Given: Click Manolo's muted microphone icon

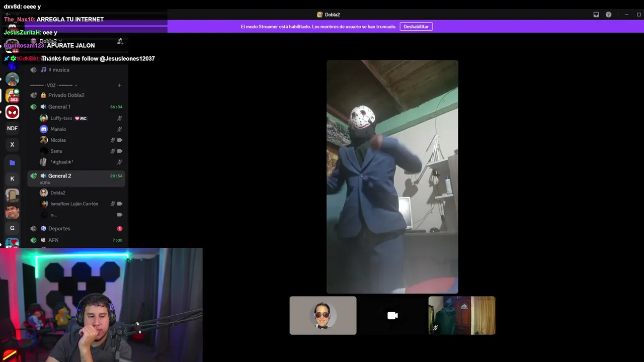Looking at the screenshot, I should [x=120, y=129].
